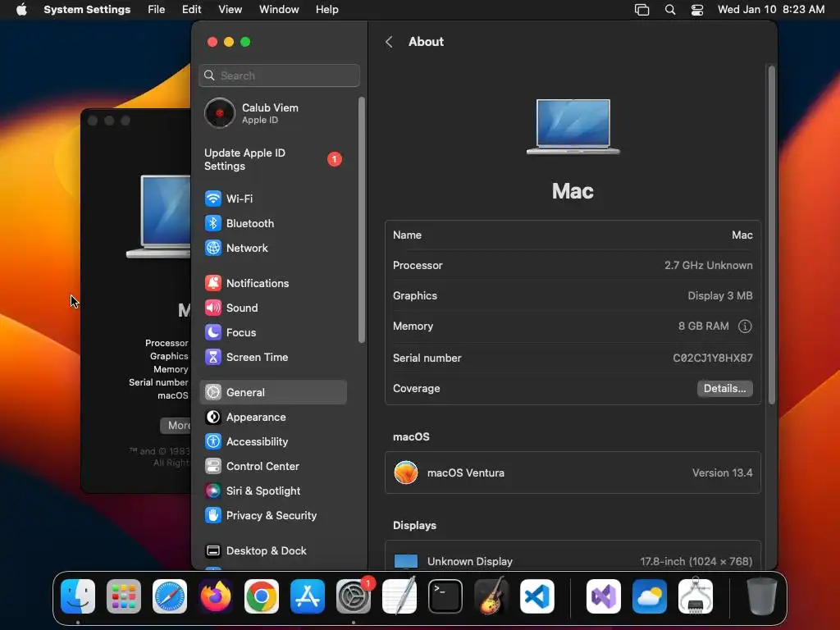Open Siri & Spotlight settings
This screenshot has height=630, width=840.
(x=273, y=491)
